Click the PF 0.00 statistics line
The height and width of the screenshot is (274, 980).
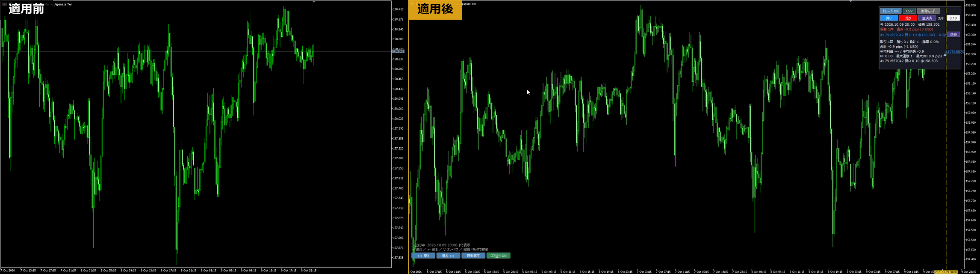pyautogui.click(x=911, y=56)
